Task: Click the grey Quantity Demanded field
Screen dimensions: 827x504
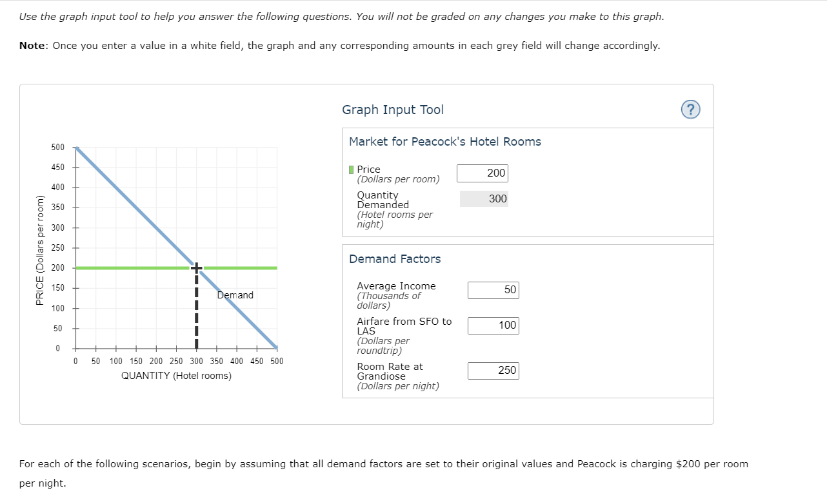Action: tap(484, 199)
